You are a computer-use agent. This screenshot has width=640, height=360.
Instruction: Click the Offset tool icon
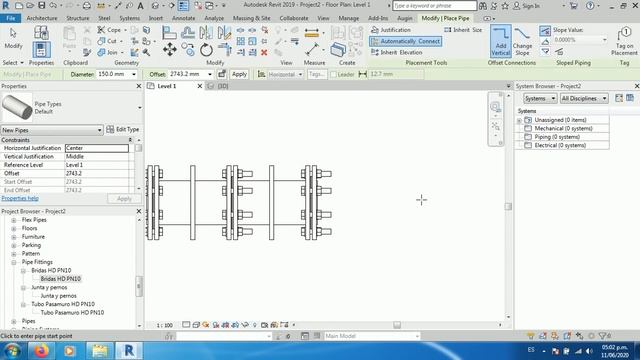coord(188,33)
